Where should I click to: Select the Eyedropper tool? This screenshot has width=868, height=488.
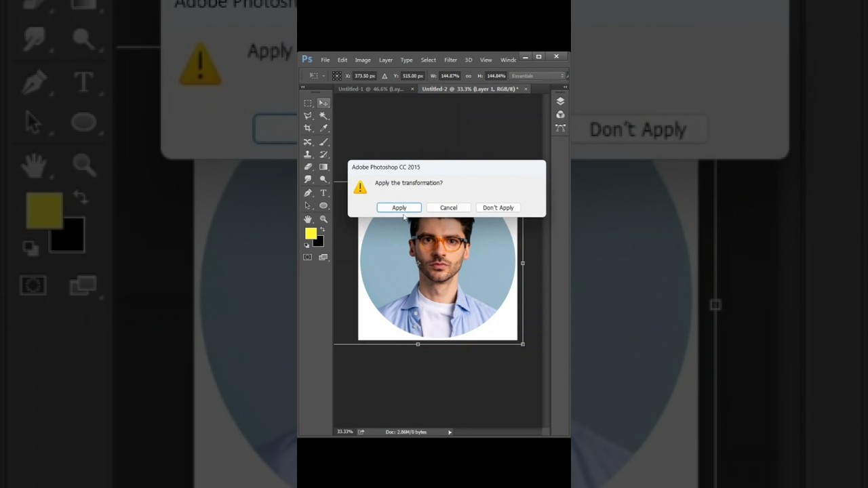tap(323, 128)
